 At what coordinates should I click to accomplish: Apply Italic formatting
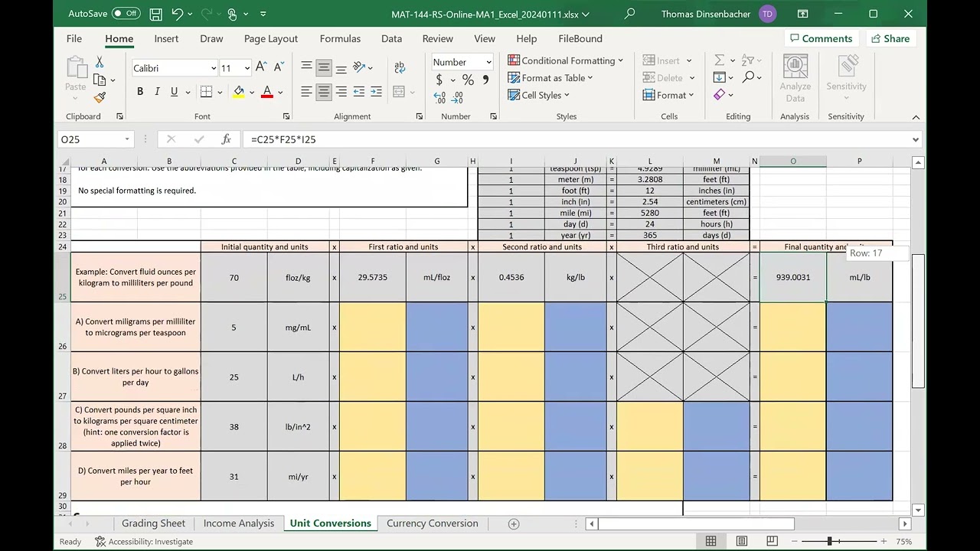pyautogui.click(x=157, y=92)
